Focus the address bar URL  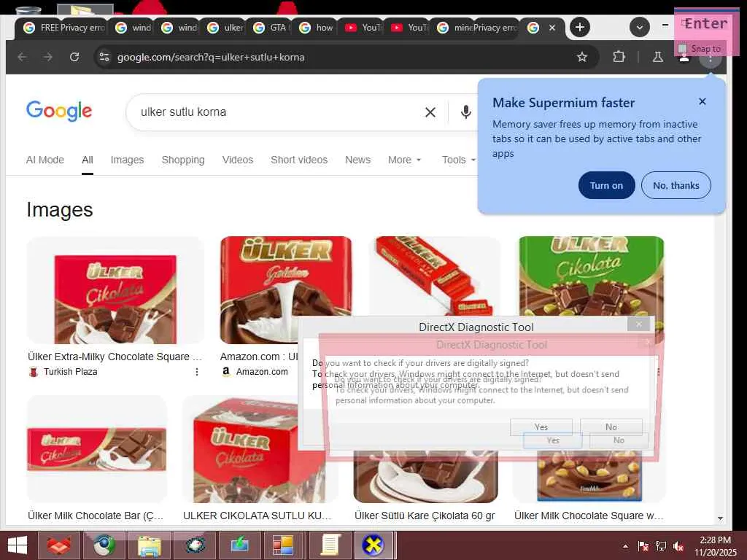coord(211,57)
